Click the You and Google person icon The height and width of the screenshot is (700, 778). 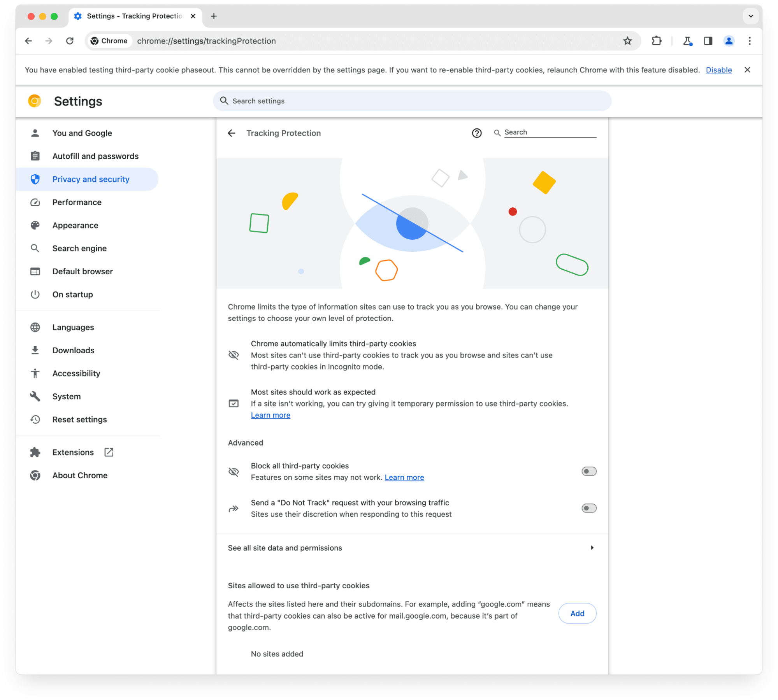coord(35,133)
